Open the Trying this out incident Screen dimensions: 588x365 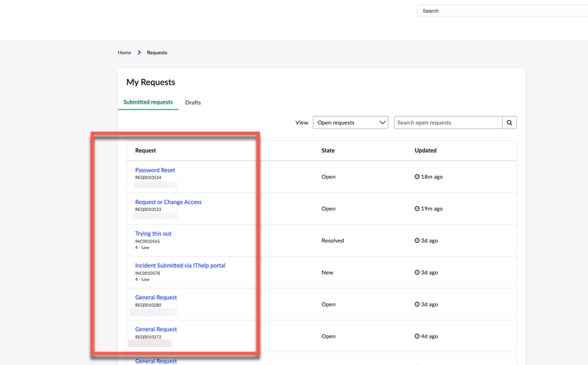[153, 233]
